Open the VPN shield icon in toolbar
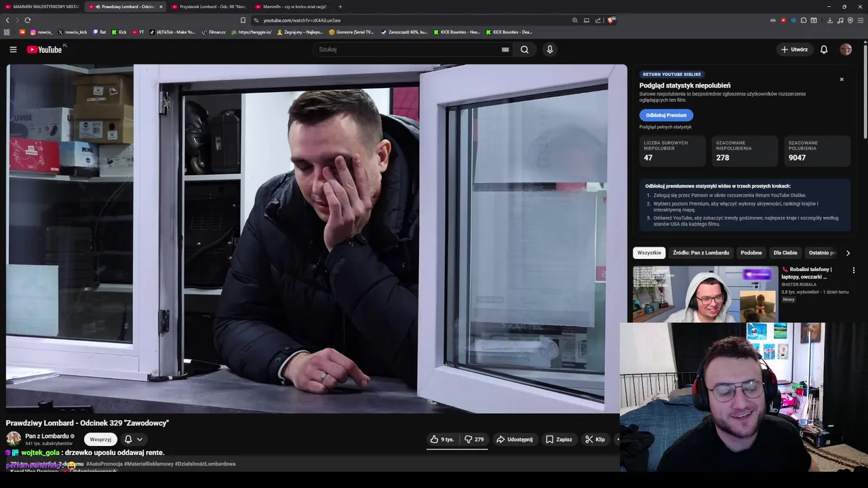Screen dimensions: 868x488 [850, 20]
